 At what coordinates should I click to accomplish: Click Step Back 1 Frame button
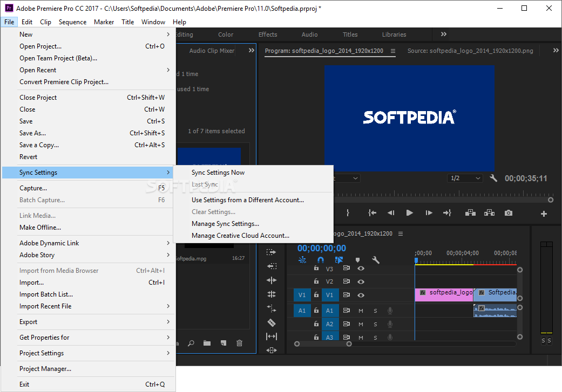pos(391,213)
